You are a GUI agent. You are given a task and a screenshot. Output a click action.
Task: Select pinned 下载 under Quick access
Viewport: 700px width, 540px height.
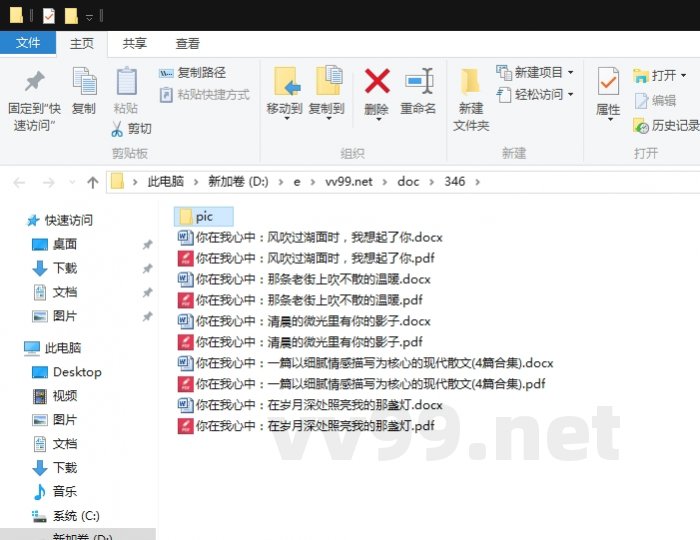coord(55,268)
